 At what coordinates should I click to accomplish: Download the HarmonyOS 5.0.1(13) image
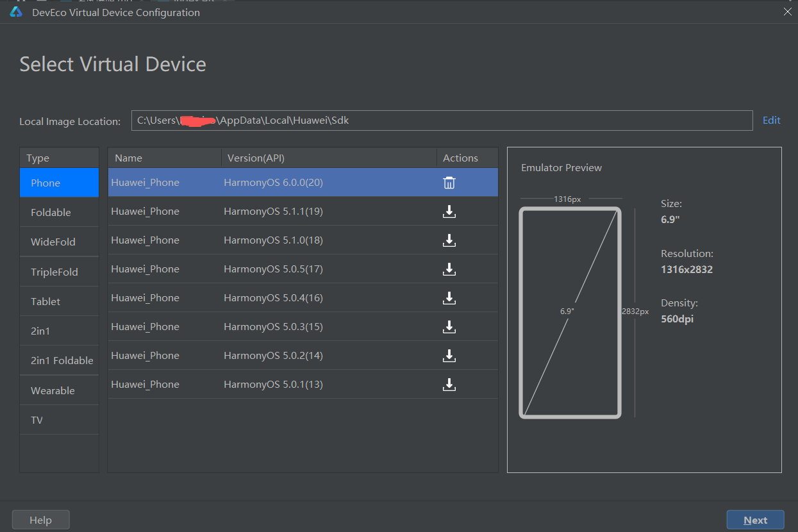click(449, 385)
